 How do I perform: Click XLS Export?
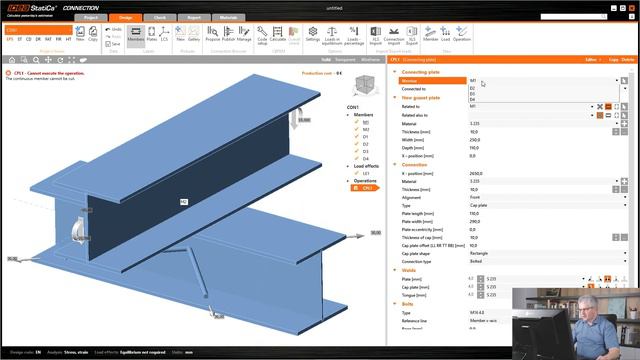(412, 36)
